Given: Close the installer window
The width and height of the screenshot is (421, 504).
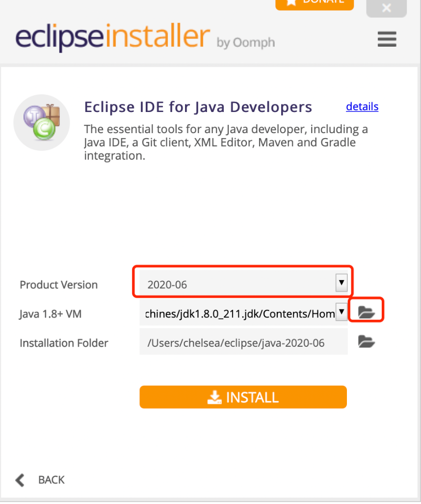Looking at the screenshot, I should (386, 8).
